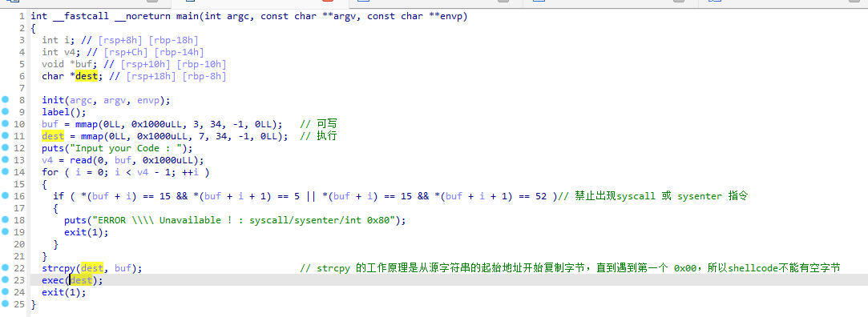868x317 pixels.
Task: Toggle breakpoint dot at line 14 for loop
Action: tap(5, 171)
